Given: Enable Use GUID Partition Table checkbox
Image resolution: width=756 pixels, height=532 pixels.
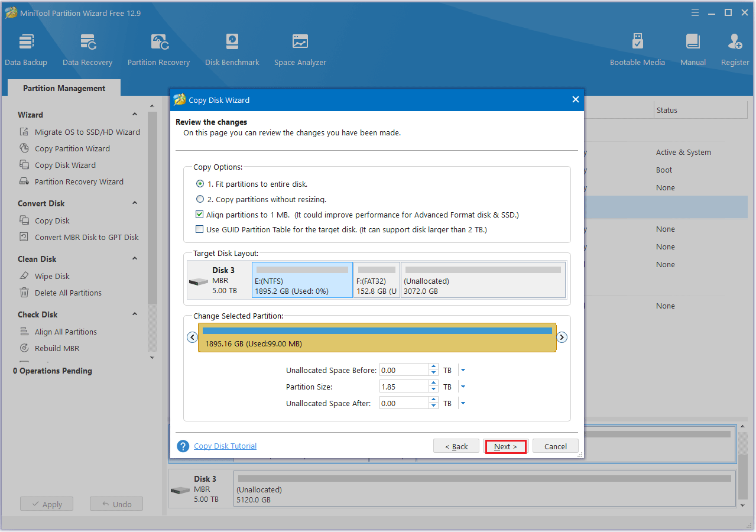Looking at the screenshot, I should click(x=200, y=229).
